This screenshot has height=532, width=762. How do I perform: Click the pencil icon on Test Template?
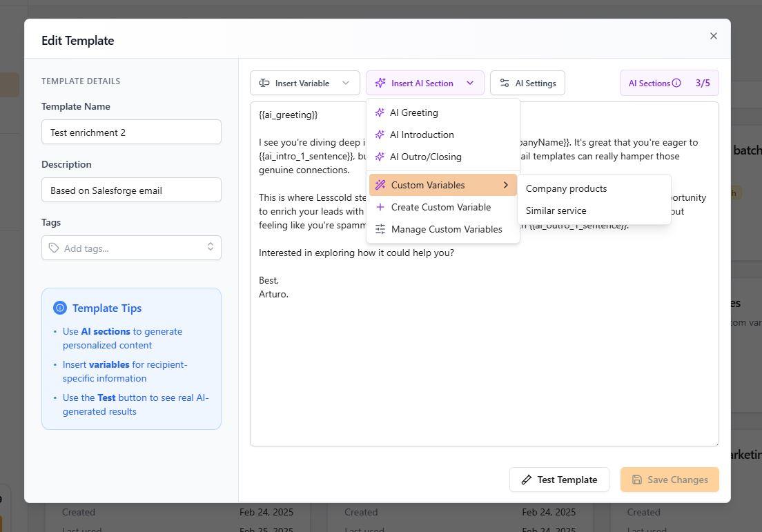click(527, 480)
